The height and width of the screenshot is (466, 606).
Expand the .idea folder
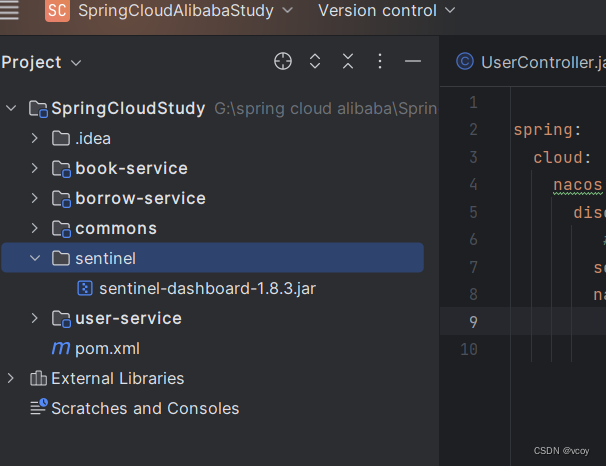[35, 138]
